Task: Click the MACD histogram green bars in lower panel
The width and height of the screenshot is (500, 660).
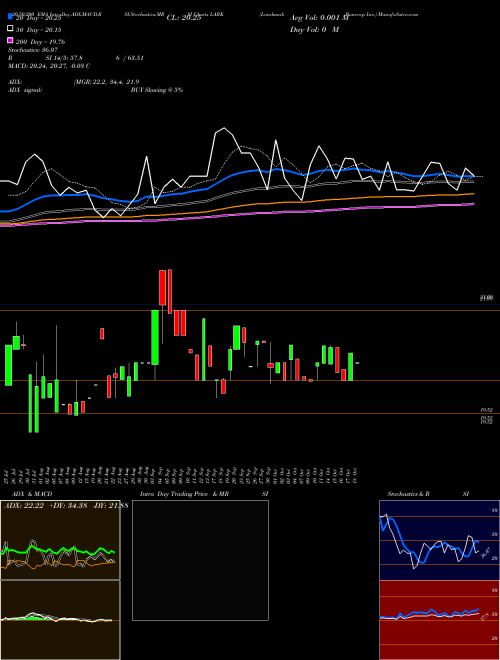Action: coord(34,617)
